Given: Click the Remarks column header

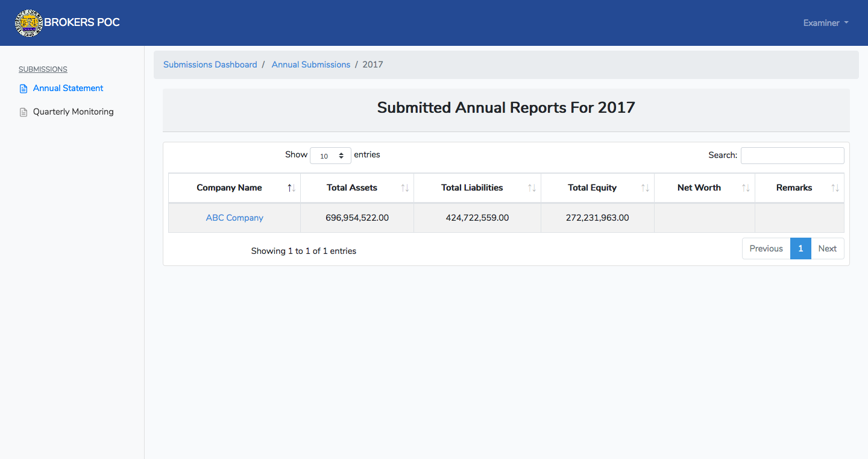Looking at the screenshot, I should (800, 188).
